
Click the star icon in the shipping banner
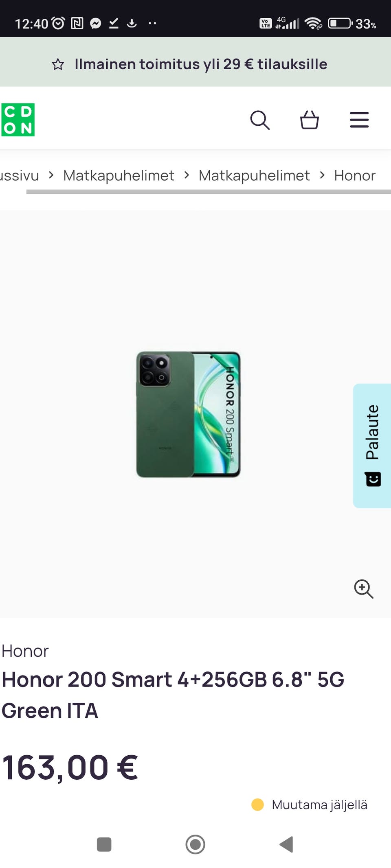(x=58, y=64)
